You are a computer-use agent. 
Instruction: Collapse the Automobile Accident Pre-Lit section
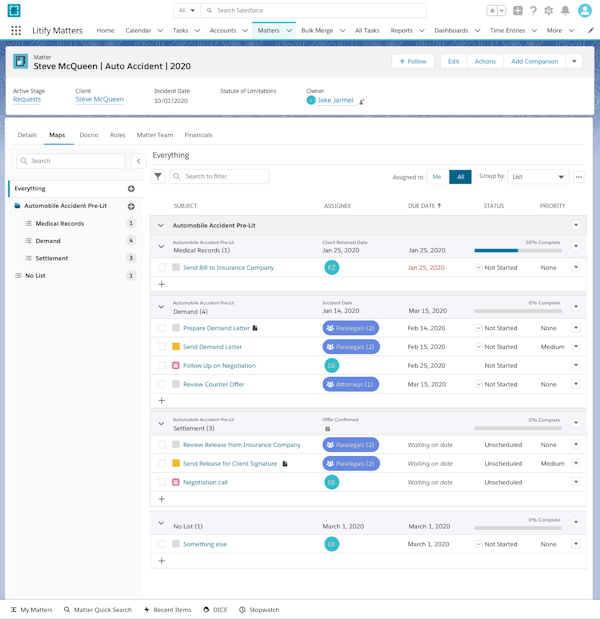(x=161, y=225)
